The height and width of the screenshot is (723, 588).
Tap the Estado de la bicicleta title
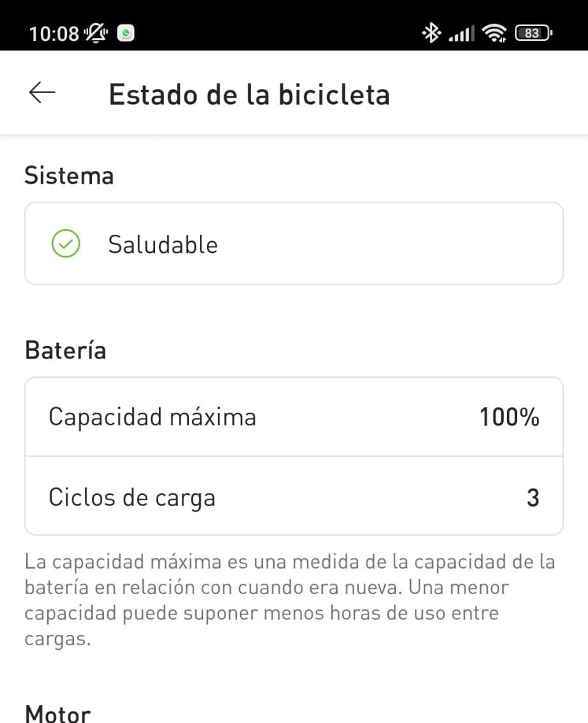pos(249,94)
